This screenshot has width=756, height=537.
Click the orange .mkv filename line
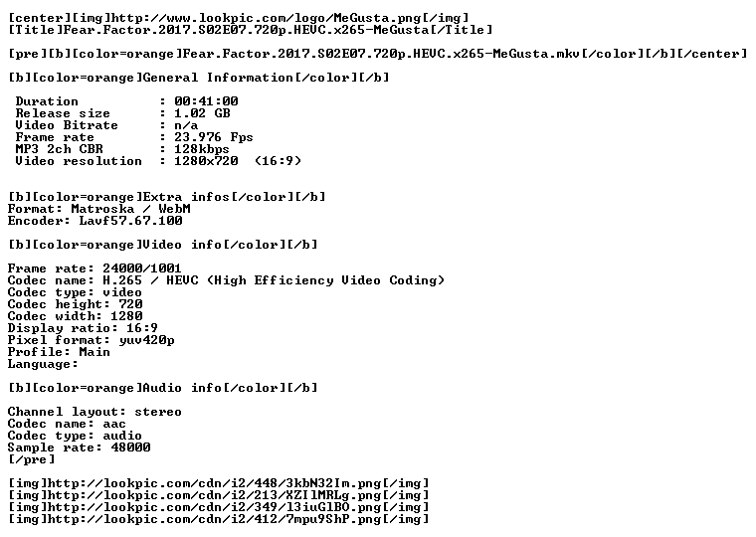[x=378, y=54]
